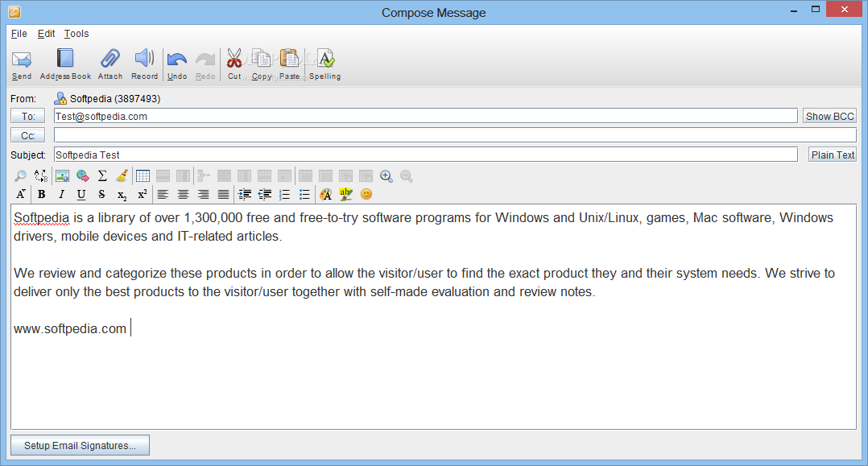Click the To: recipients button

pyautogui.click(x=27, y=116)
